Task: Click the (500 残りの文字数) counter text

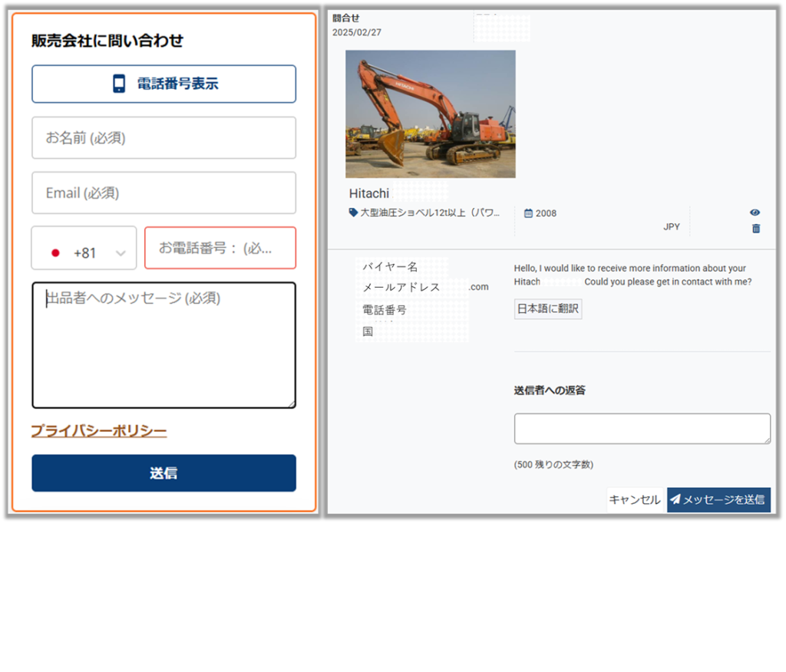Action: point(553,465)
